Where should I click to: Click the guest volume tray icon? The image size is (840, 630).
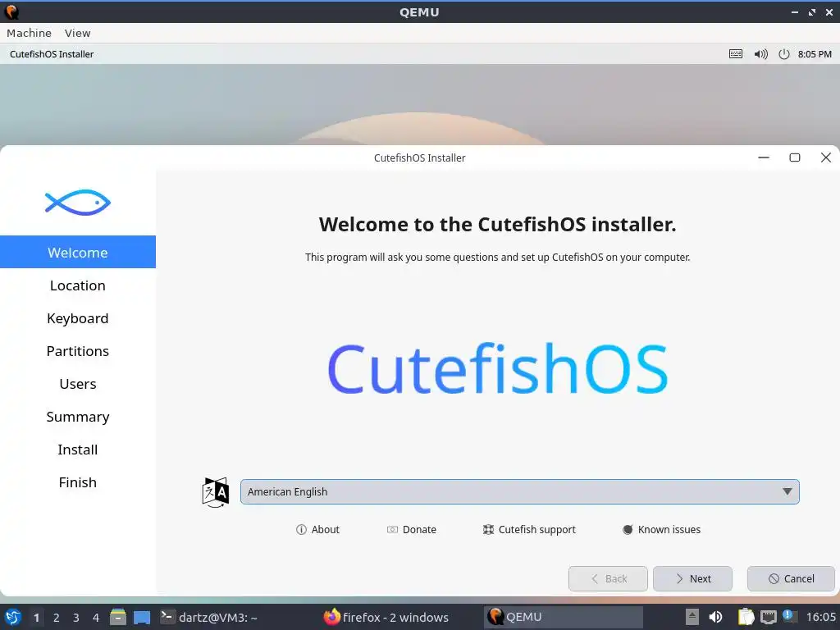(x=760, y=54)
